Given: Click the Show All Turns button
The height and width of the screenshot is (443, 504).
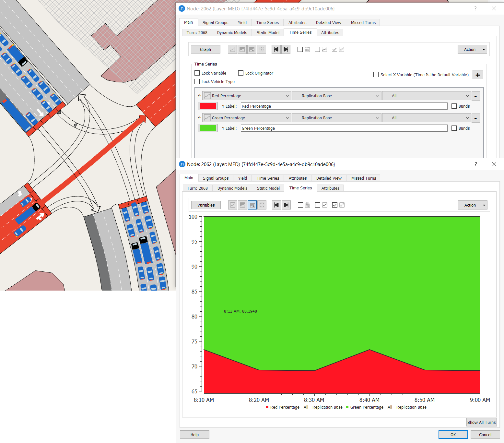Looking at the screenshot, I should [x=481, y=422].
